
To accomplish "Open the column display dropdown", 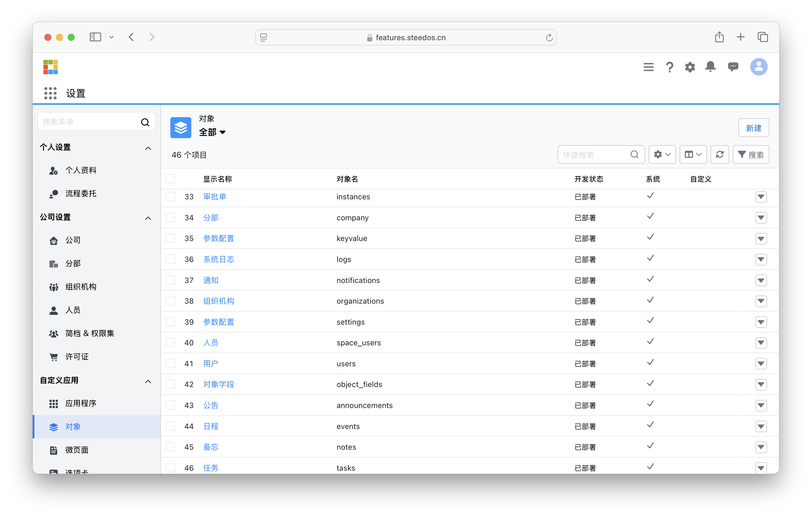I will point(693,155).
